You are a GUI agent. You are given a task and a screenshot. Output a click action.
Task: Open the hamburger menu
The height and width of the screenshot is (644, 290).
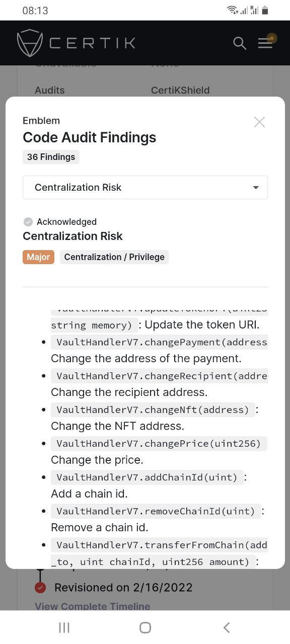pyautogui.click(x=265, y=43)
